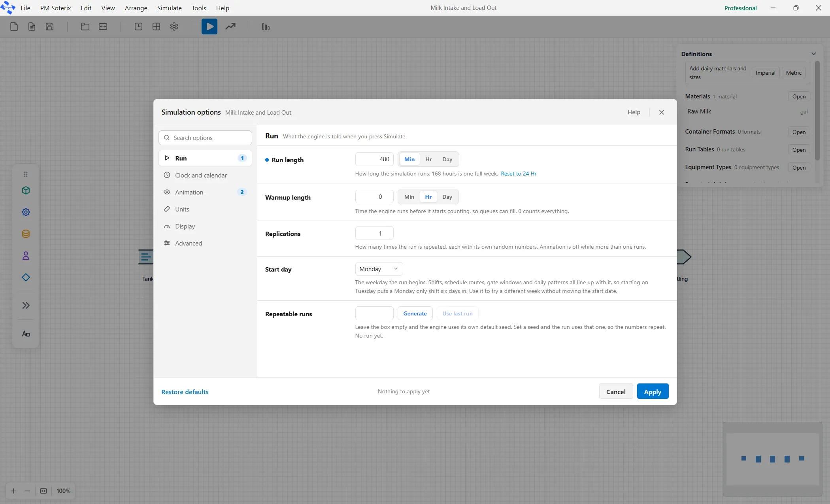Select the Advanced options section
This screenshot has height=504, width=830.
tap(205, 243)
